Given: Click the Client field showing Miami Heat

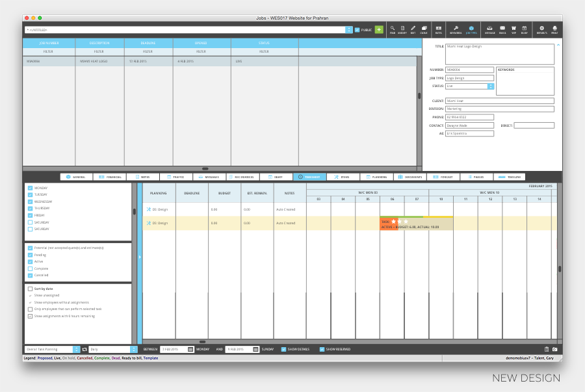Looking at the screenshot, I should tap(500, 101).
